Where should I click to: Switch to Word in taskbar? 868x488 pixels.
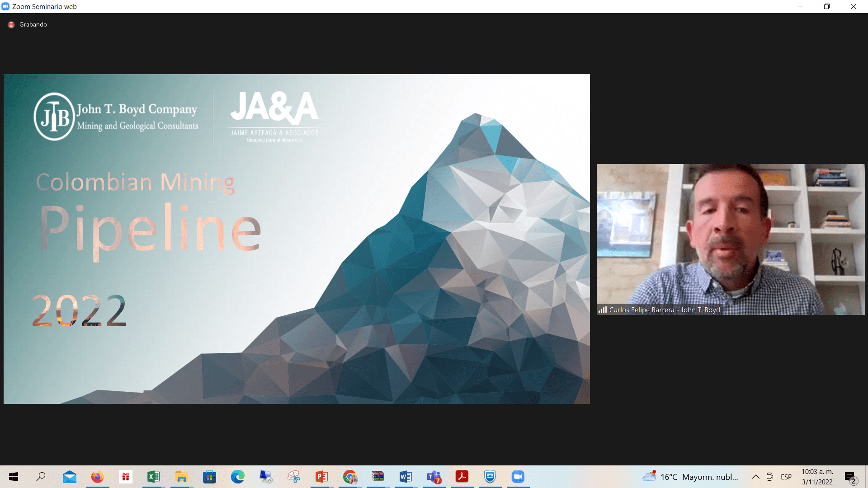coord(406,477)
